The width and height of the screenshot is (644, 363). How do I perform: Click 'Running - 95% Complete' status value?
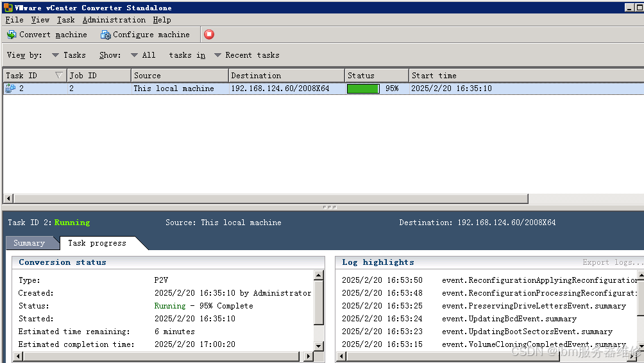click(x=204, y=305)
